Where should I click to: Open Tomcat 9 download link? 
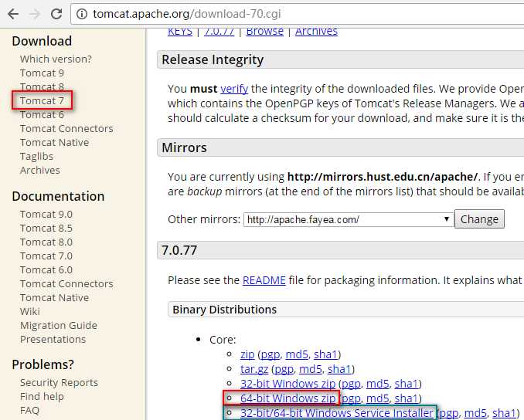click(42, 73)
